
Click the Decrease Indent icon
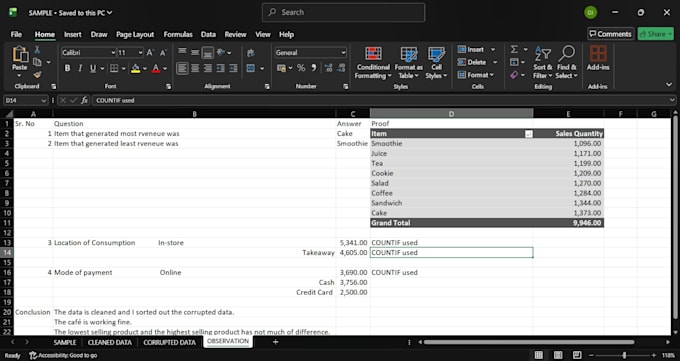point(221,68)
